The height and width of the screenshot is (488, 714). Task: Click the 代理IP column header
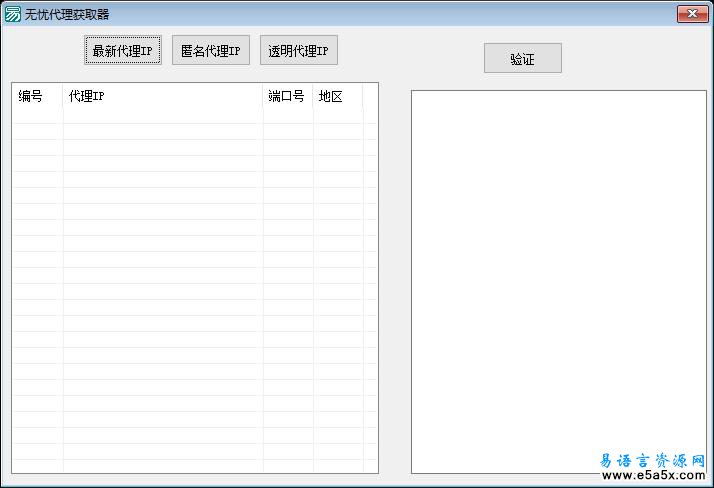pyautogui.click(x=163, y=96)
